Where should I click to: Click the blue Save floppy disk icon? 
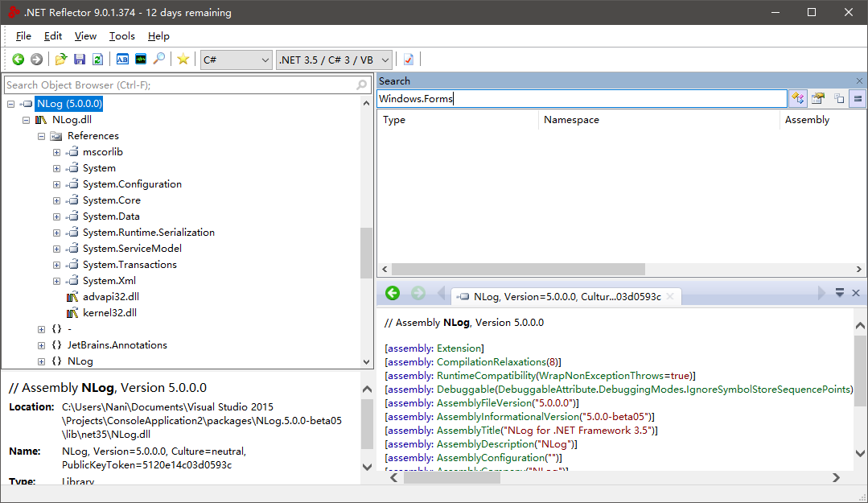point(80,60)
